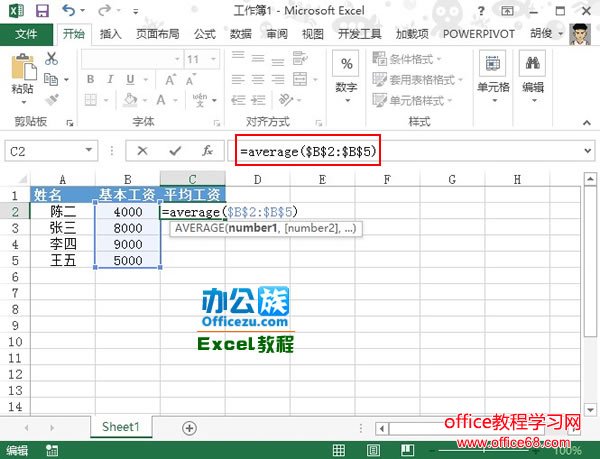The height and width of the screenshot is (459, 600).
Task: Toggle Center horizontal alignment
Action: click(258, 79)
